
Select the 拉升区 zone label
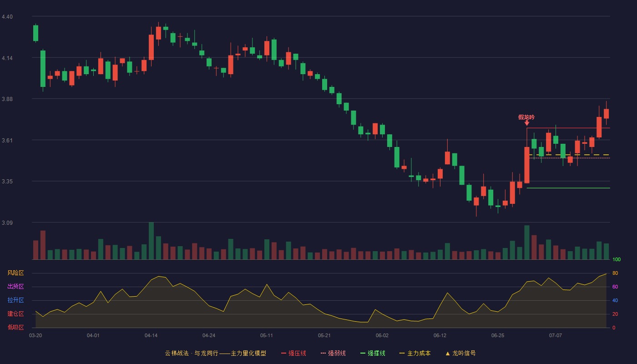(x=15, y=300)
